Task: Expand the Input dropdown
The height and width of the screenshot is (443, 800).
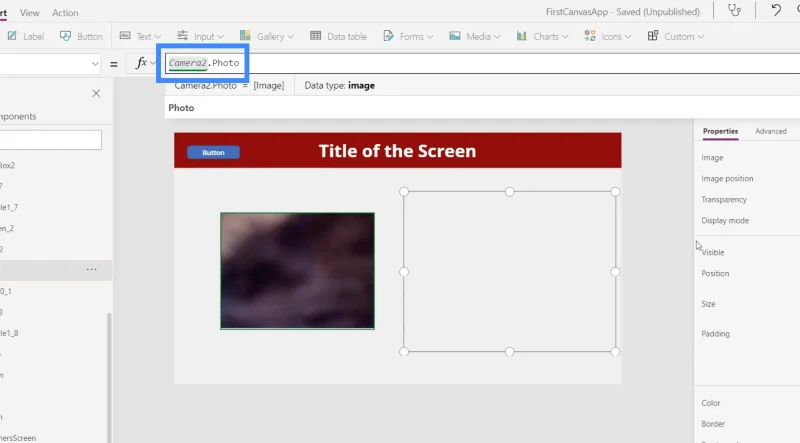Action: click(201, 36)
